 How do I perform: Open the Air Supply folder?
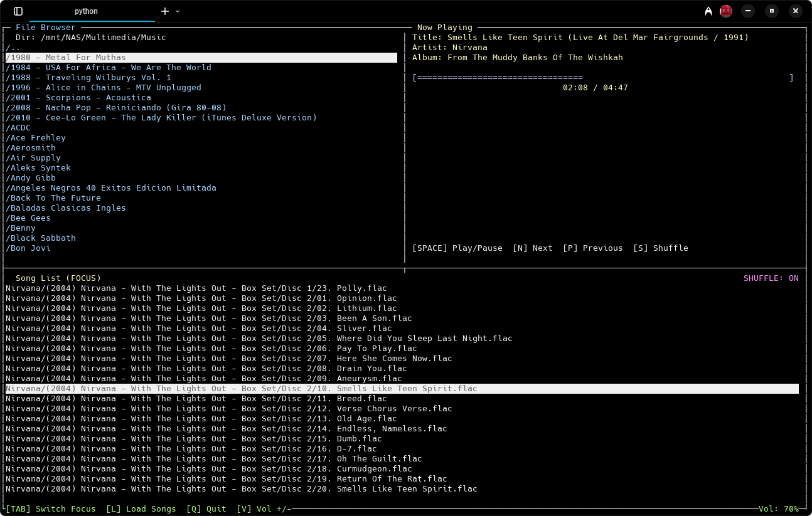[33, 158]
